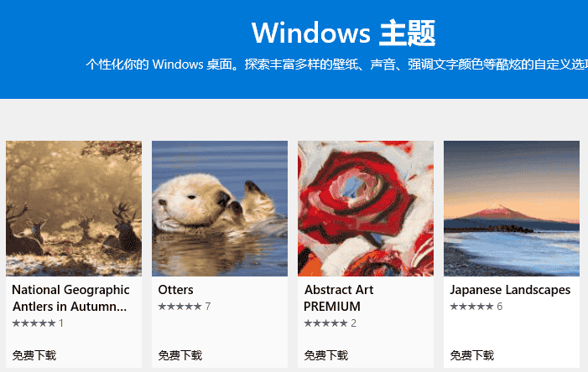Open the National Geographic Antlers thumbnail
The width and height of the screenshot is (588, 372).
coord(74,209)
